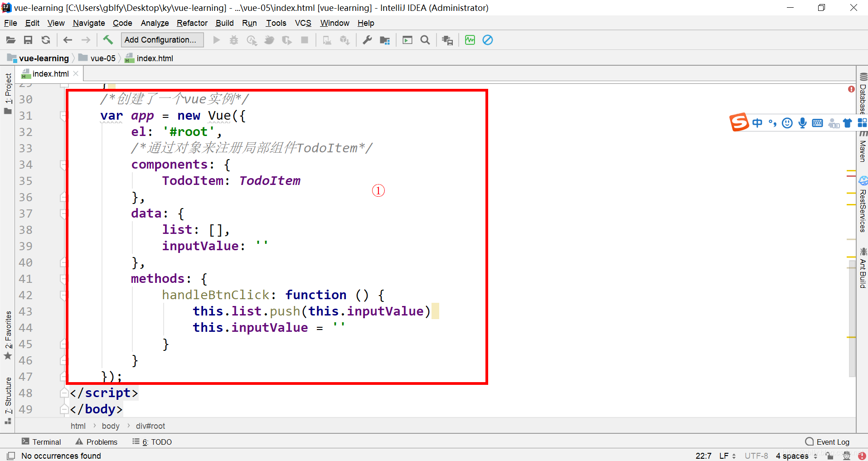Open the Project tool window
This screenshot has width=868, height=461.
coord(8,94)
